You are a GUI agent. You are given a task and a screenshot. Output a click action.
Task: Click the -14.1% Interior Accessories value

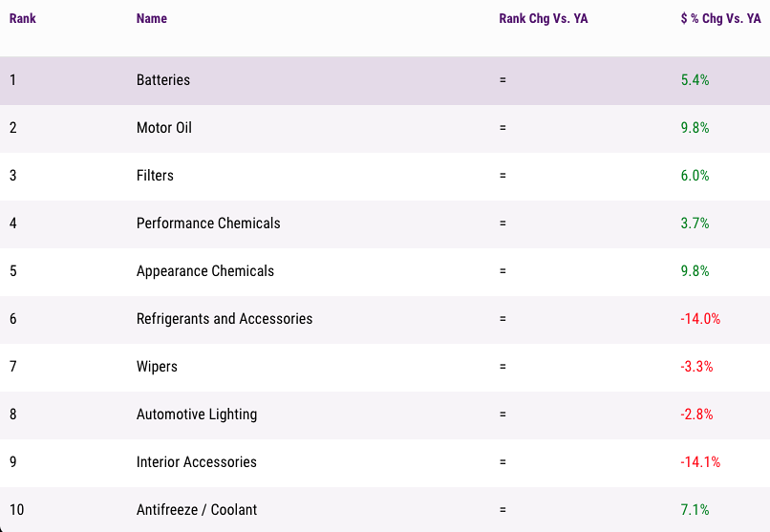(700, 462)
